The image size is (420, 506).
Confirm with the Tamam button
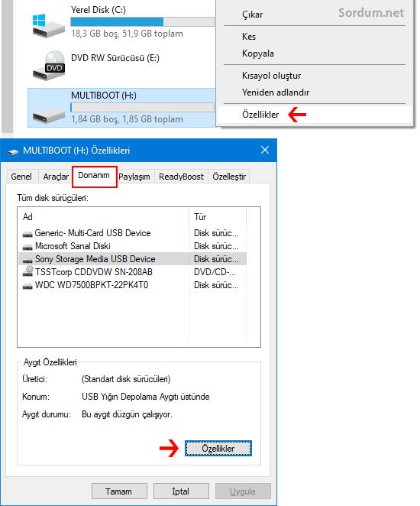coord(119,491)
